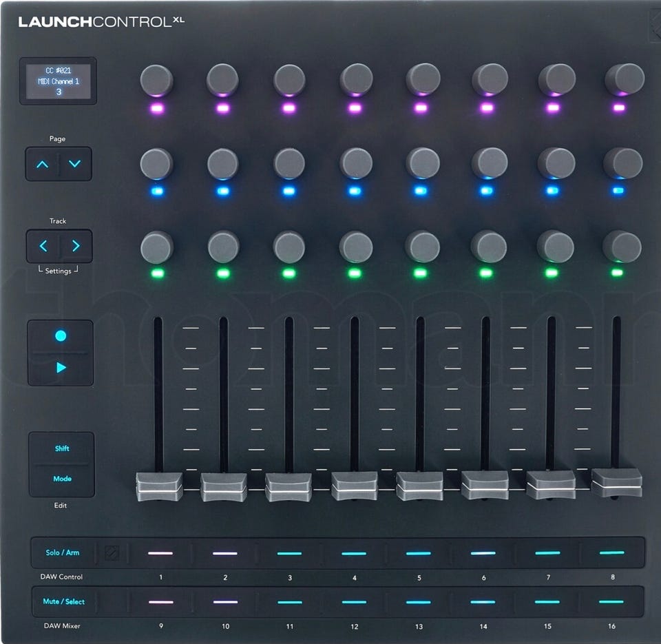
Task: Toggle the Mute/Select button above number 15
Action: coord(547,602)
